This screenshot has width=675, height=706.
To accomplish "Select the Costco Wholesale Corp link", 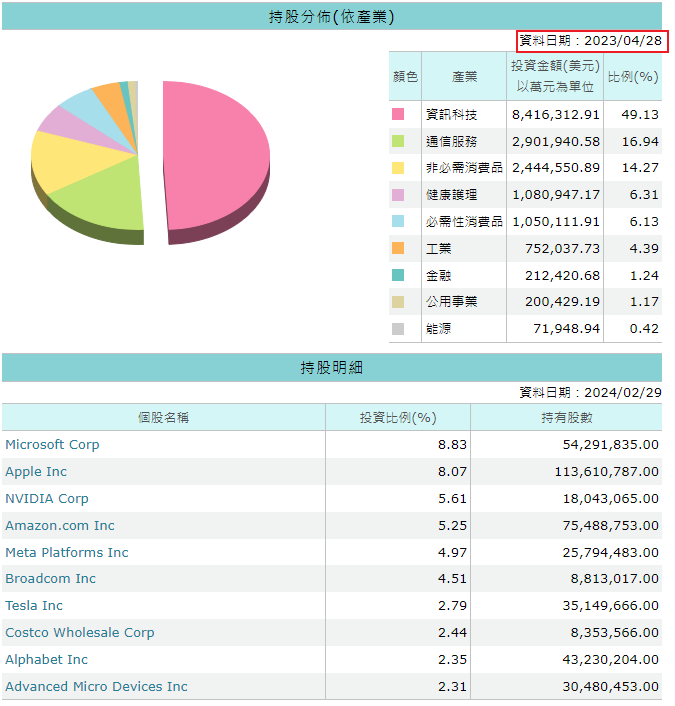I will tap(80, 633).
